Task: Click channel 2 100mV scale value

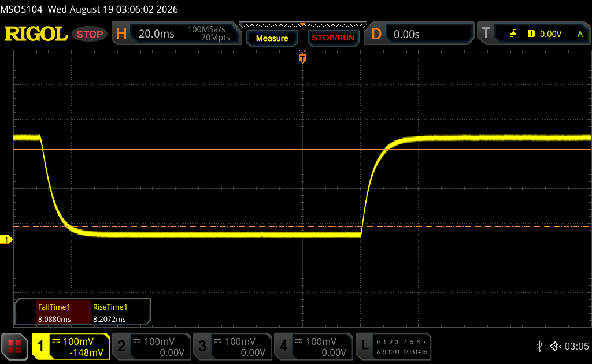Action: tap(159, 341)
